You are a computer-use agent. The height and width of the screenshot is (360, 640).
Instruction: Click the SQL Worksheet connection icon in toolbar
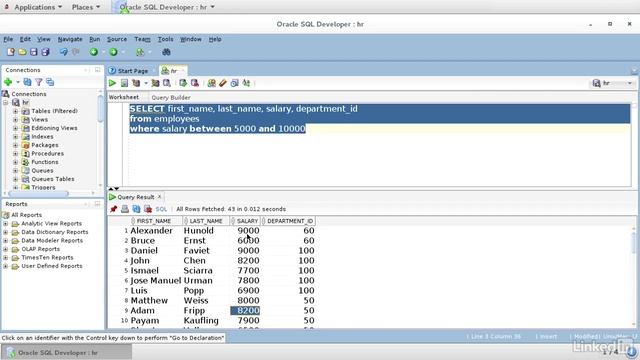click(x=140, y=52)
